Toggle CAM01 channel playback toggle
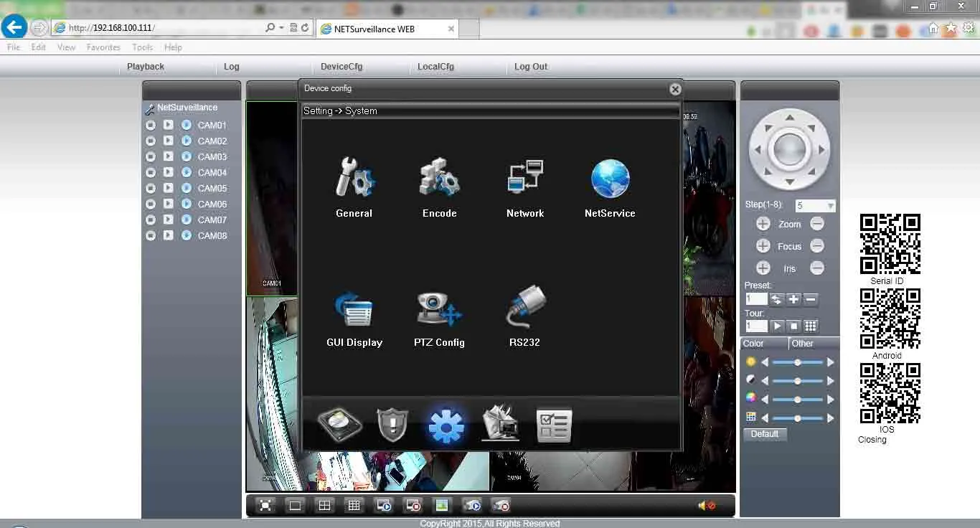 [x=167, y=125]
